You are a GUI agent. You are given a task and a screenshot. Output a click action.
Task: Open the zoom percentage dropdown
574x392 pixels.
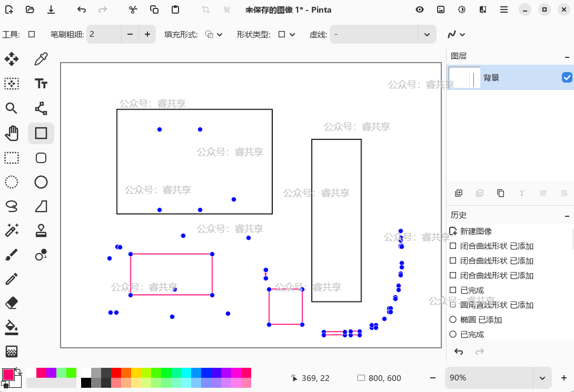[x=542, y=378]
